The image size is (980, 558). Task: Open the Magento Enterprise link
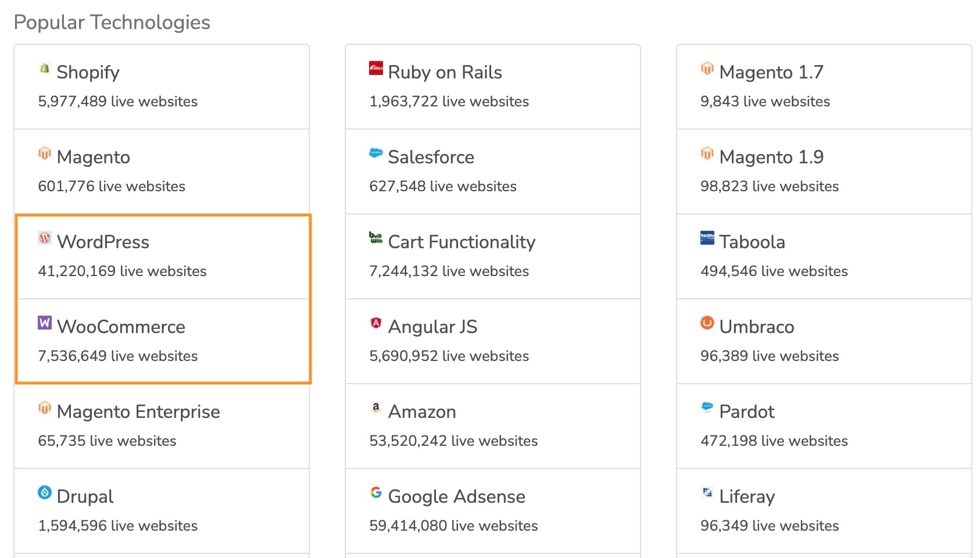[138, 412]
